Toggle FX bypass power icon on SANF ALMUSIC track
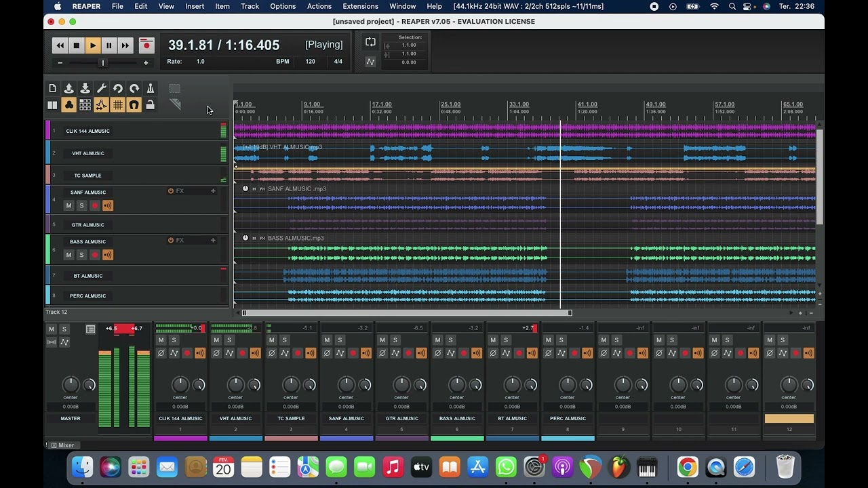 tap(171, 191)
